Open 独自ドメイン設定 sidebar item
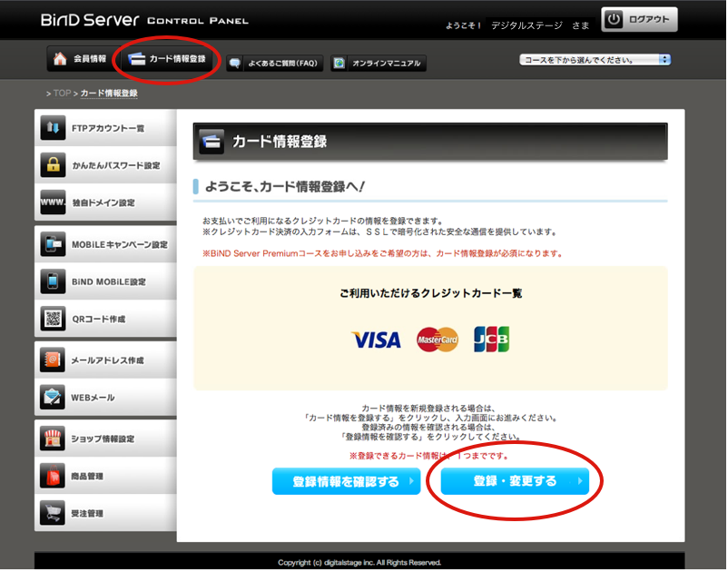This screenshot has width=728, height=572. pyautogui.click(x=105, y=202)
